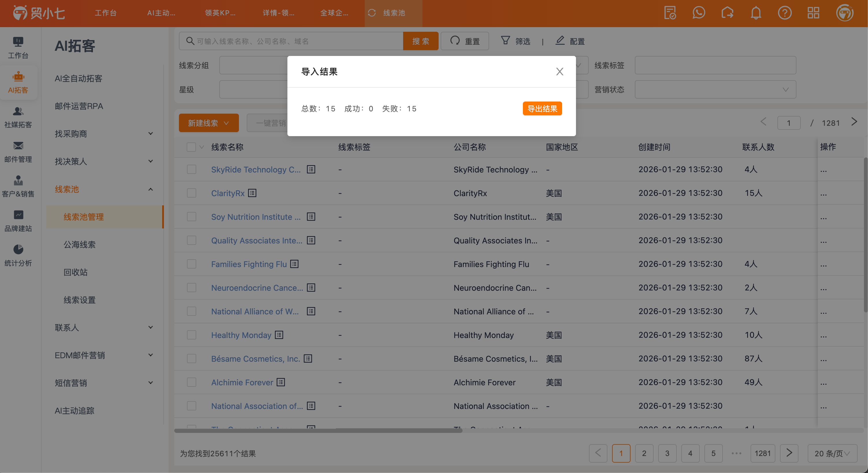The width and height of the screenshot is (868, 473).
Task: Click the 配置 pencil icon
Action: coord(560,40)
